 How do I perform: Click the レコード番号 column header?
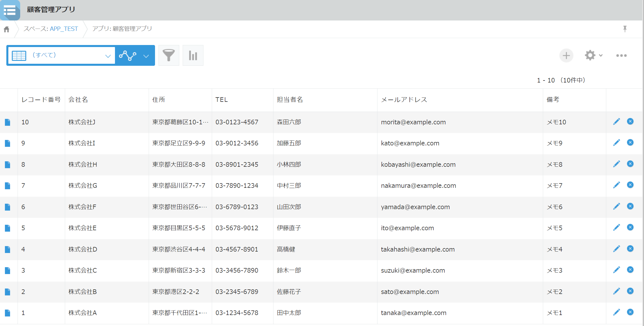tap(41, 100)
